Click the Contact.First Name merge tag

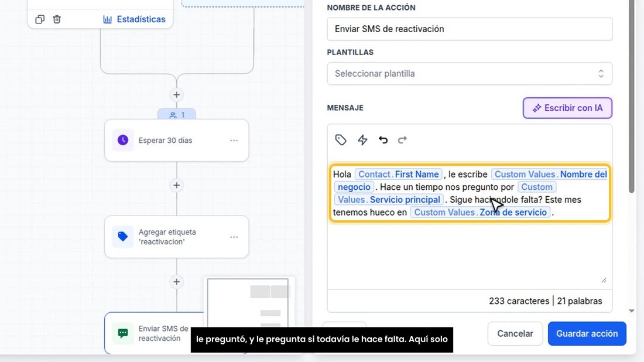click(398, 174)
